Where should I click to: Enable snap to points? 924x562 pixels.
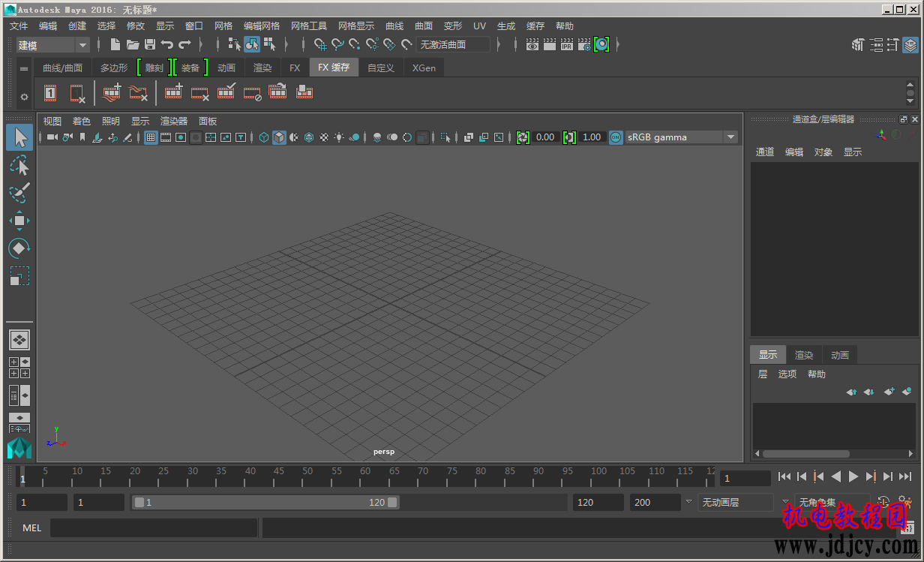(x=355, y=45)
